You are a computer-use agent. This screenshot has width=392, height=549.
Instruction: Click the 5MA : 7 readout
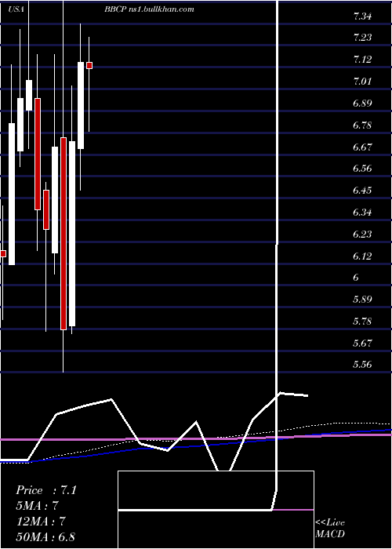point(37,506)
